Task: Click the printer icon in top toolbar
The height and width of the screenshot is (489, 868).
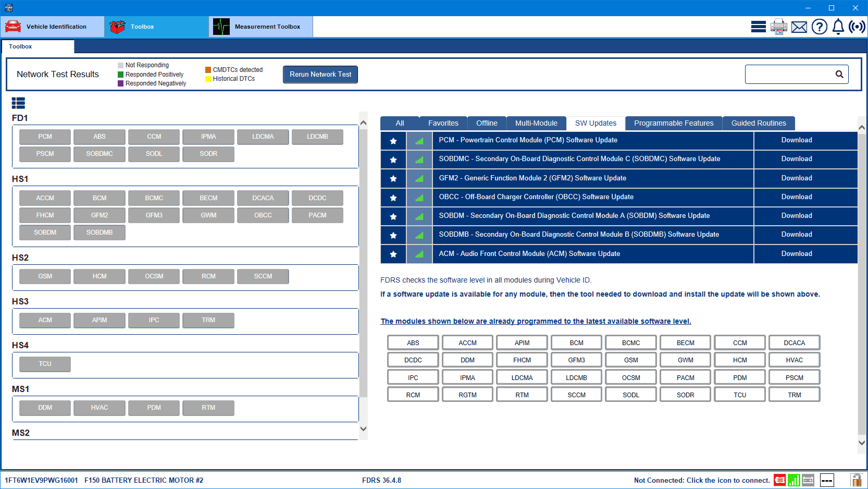Action: pos(778,27)
